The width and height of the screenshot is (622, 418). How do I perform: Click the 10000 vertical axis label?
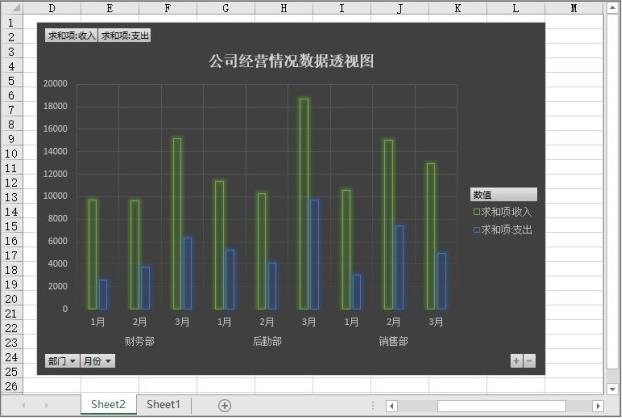pyautogui.click(x=55, y=196)
